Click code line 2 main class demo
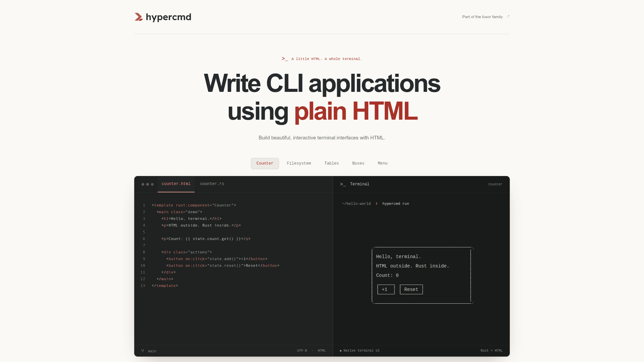 click(179, 212)
